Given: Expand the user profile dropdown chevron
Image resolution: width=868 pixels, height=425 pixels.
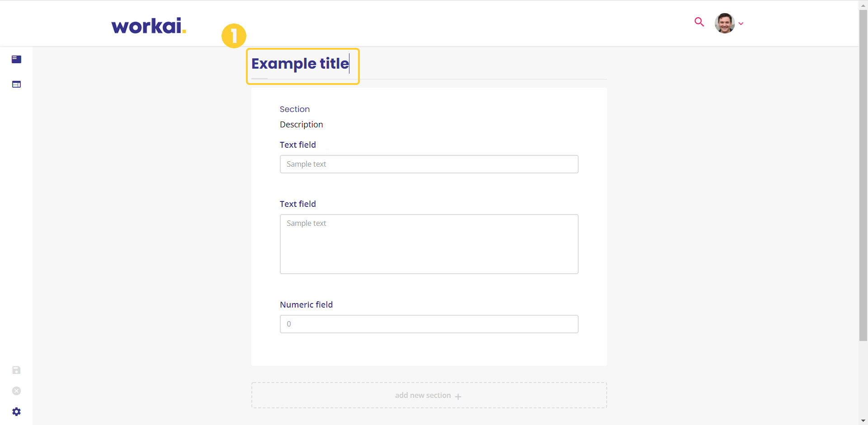Looking at the screenshot, I should pyautogui.click(x=741, y=23).
